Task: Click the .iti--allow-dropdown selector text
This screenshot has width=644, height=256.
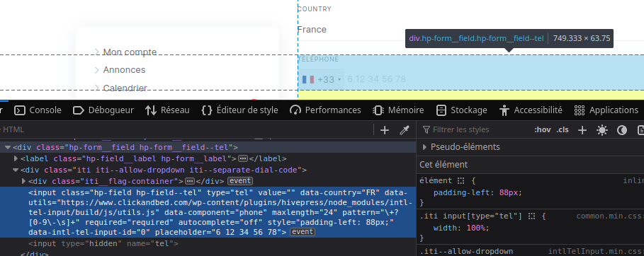Action: point(466,252)
